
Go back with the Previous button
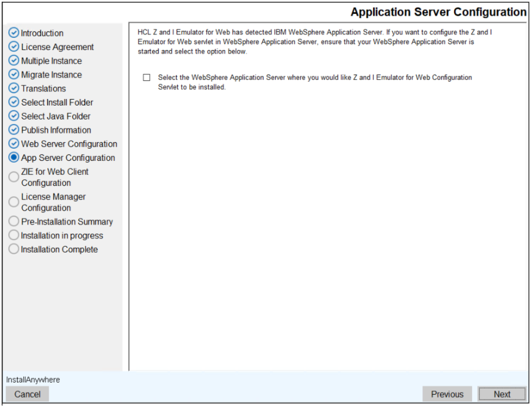pyautogui.click(x=447, y=394)
